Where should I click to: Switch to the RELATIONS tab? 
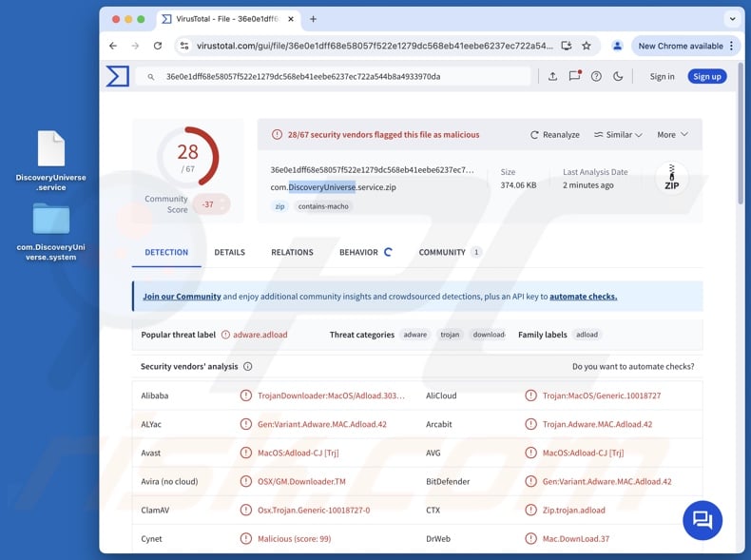point(292,253)
